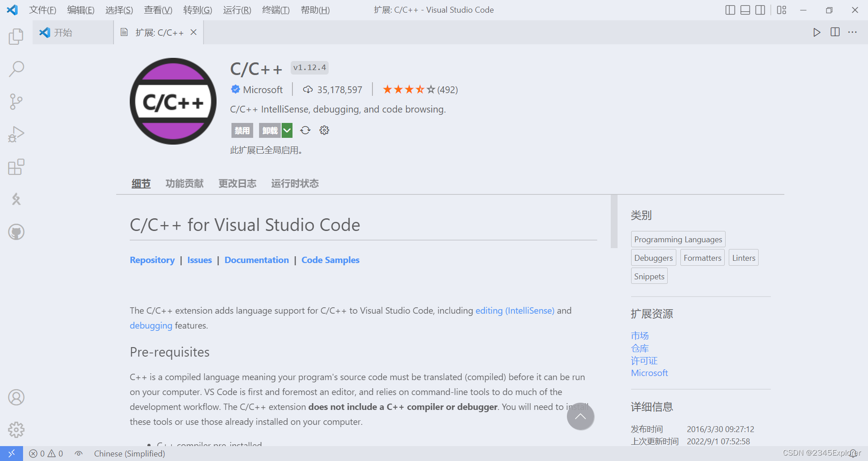Click the notifications bell in status bar

[x=853, y=453]
